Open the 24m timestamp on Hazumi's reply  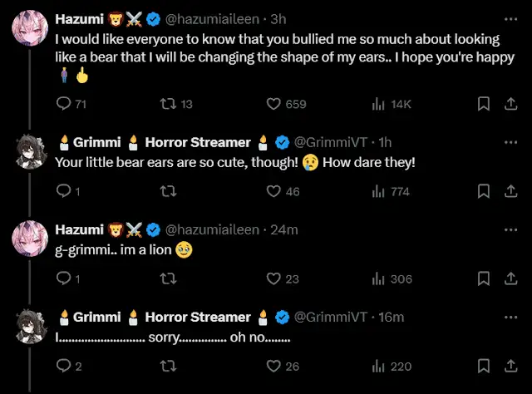coord(283,229)
